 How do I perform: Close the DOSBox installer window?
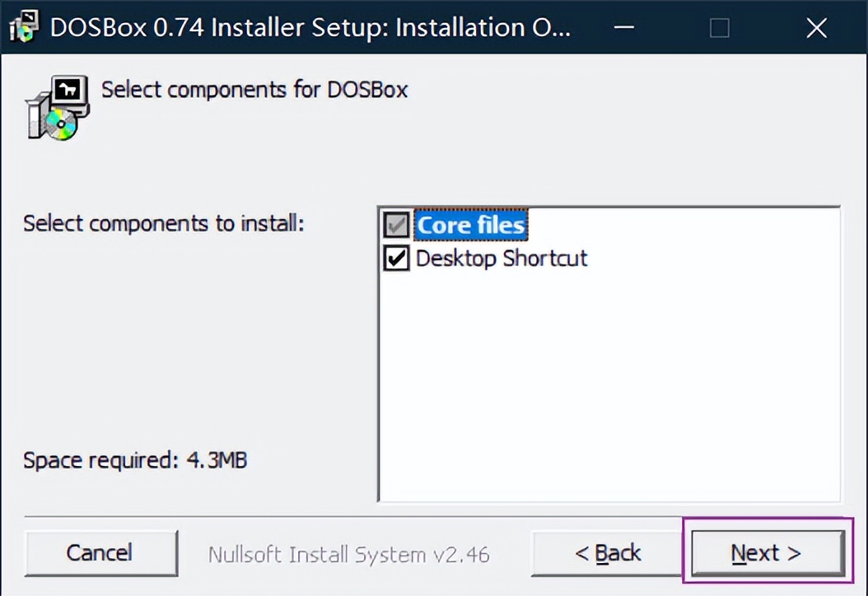pyautogui.click(x=816, y=27)
